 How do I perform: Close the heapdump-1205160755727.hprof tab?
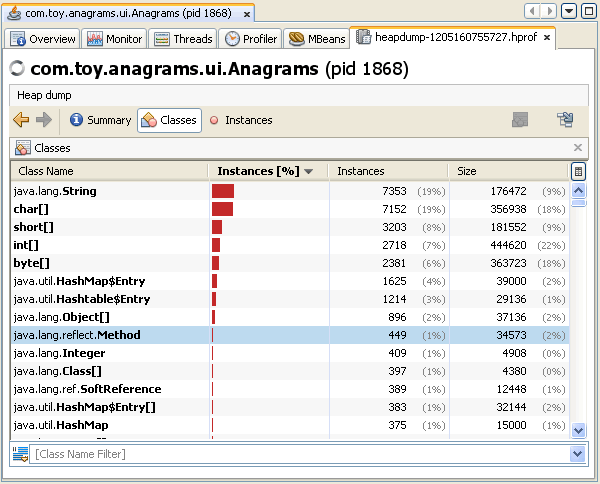point(548,39)
